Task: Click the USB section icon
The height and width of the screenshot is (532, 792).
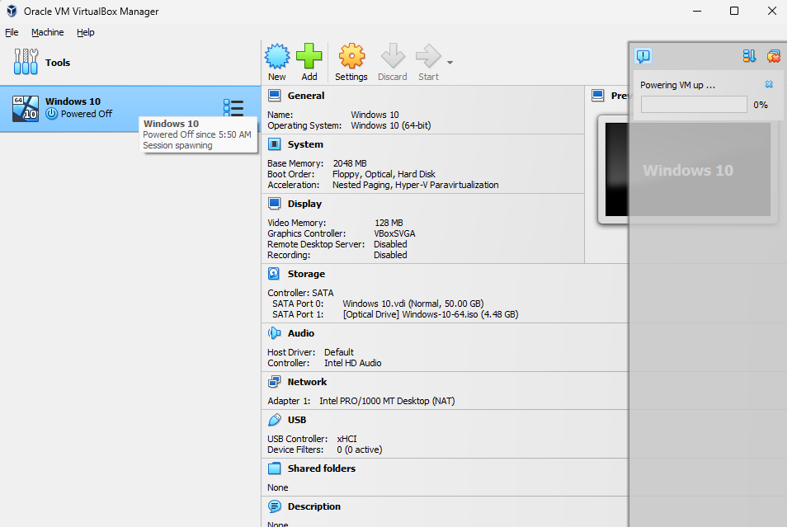Action: click(x=274, y=420)
